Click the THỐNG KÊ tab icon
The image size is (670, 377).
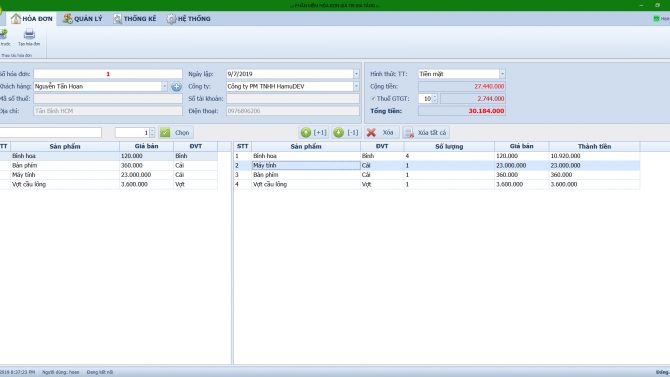coord(117,19)
